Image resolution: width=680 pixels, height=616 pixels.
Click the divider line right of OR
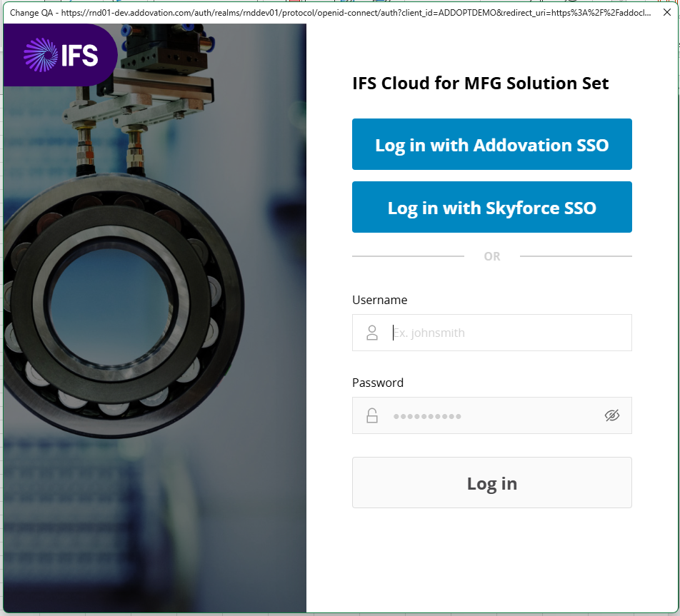point(576,256)
